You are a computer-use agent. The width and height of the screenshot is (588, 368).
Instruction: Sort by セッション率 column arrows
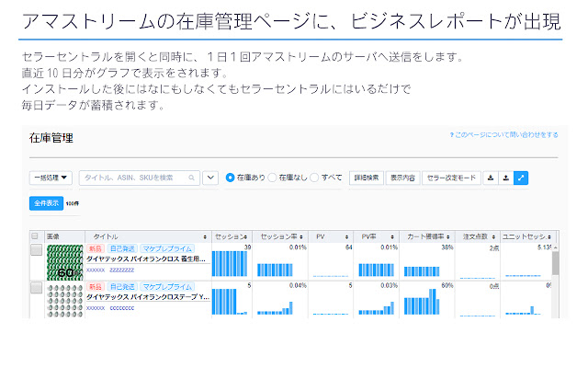[301, 237]
